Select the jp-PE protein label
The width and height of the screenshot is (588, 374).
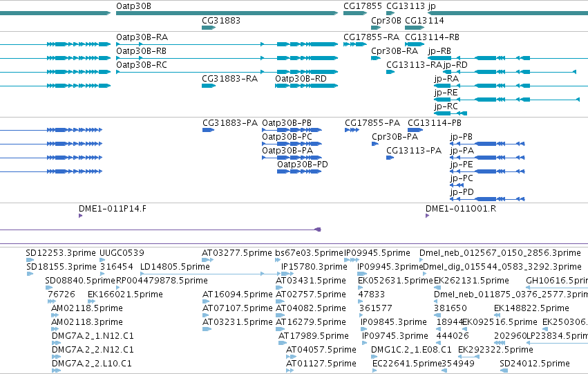pos(462,165)
